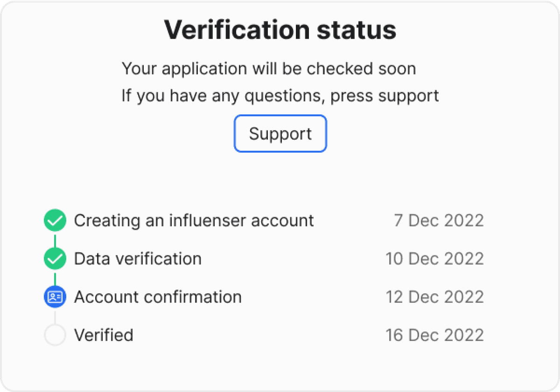Select the green checkmark beside Data verification
The height and width of the screenshot is (392, 560).
pos(55,259)
